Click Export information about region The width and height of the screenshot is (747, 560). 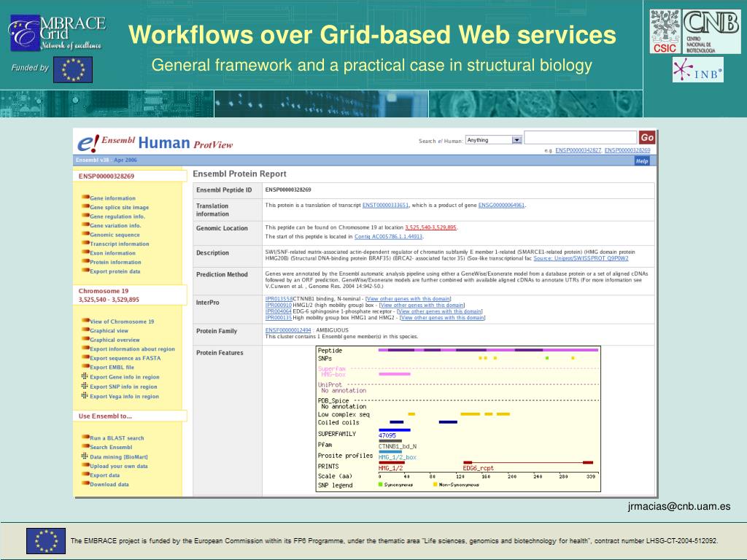(x=133, y=349)
